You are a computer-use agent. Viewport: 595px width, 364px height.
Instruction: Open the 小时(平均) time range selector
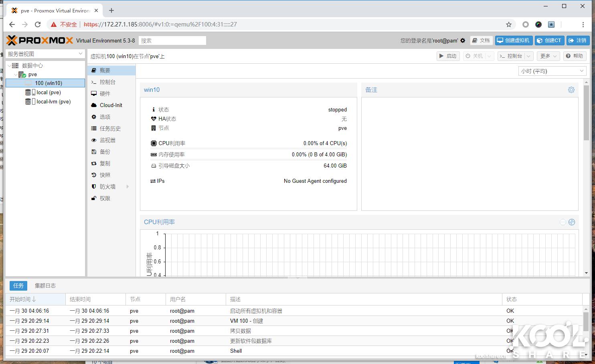point(552,71)
